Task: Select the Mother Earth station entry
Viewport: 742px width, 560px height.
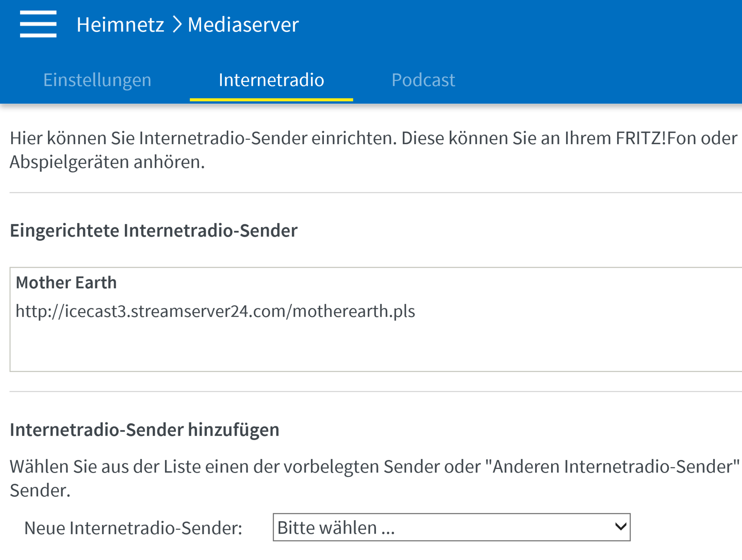Action: 66,283
